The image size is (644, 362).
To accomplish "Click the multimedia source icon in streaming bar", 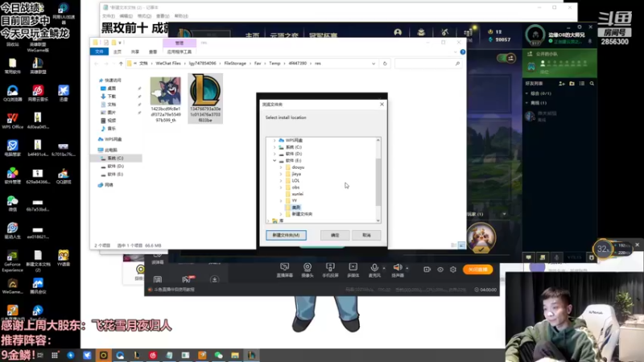I will [353, 270].
